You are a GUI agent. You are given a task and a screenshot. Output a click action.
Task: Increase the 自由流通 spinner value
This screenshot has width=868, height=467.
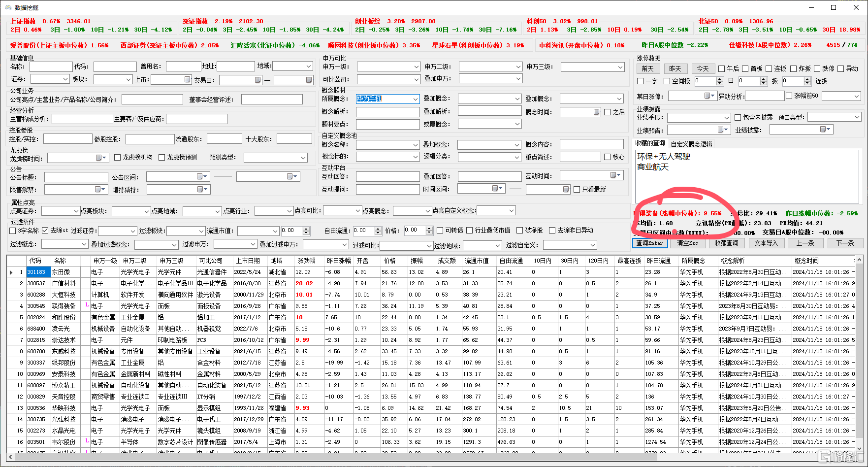[378, 229]
